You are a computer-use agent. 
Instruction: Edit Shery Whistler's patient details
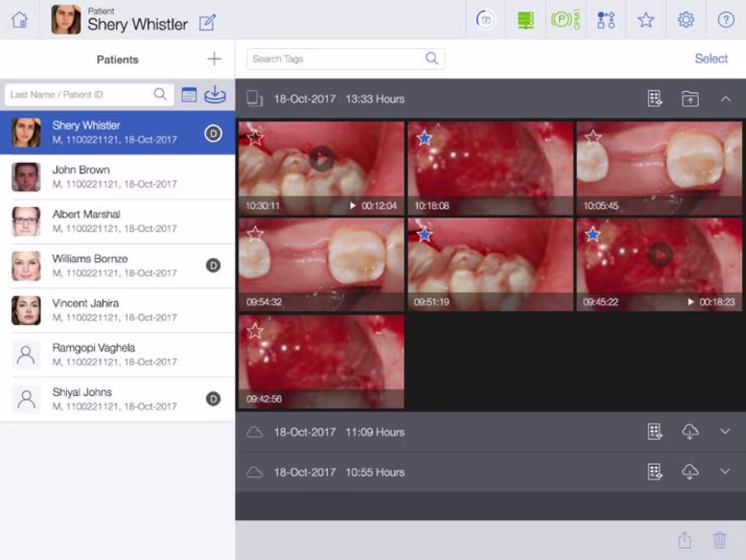pyautogui.click(x=208, y=22)
